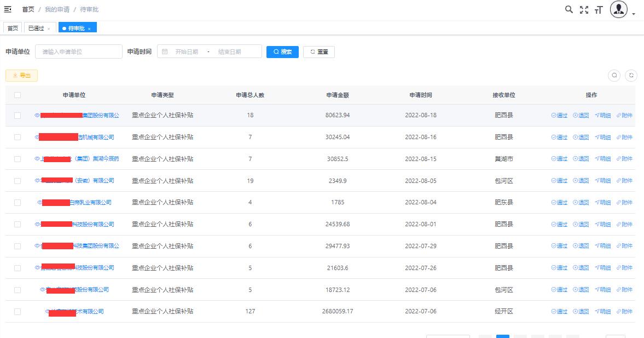Close the 已通过 tab
Viewport: 644px width, 338px height.
pyautogui.click(x=49, y=28)
